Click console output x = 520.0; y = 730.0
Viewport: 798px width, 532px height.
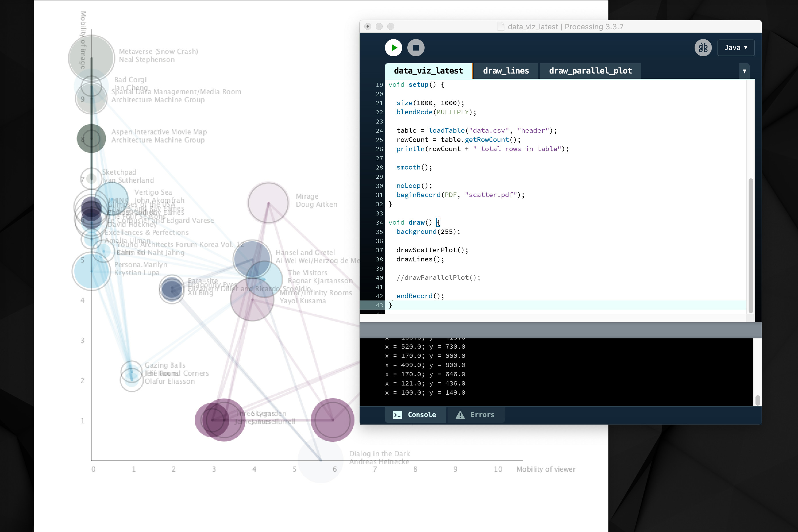(425, 346)
